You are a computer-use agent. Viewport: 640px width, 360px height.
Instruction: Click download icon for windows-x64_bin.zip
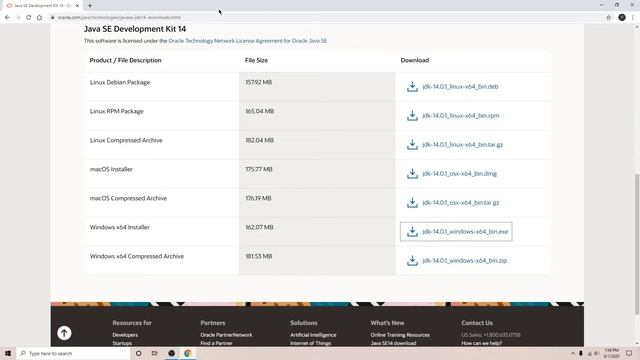click(412, 260)
